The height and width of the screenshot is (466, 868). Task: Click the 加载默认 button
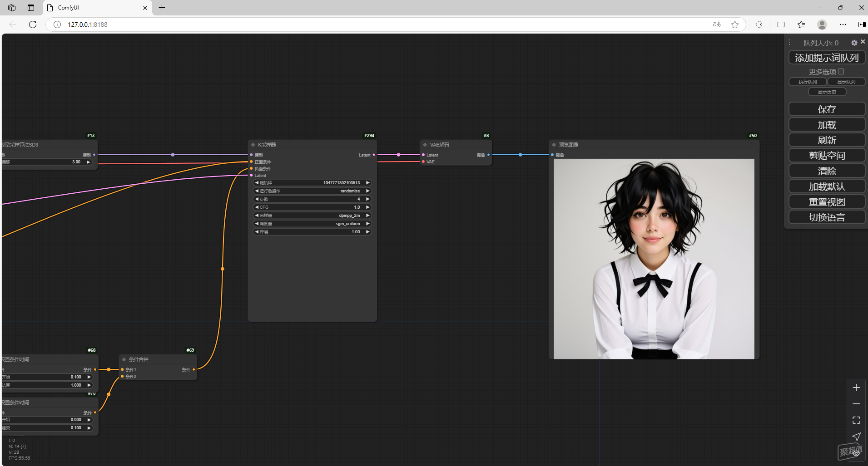coord(827,186)
